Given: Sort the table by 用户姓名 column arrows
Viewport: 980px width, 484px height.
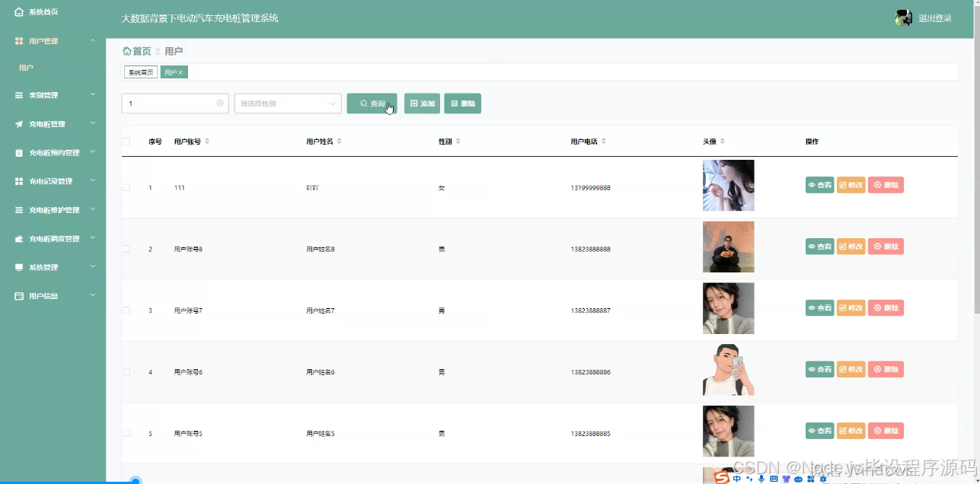Looking at the screenshot, I should [340, 142].
